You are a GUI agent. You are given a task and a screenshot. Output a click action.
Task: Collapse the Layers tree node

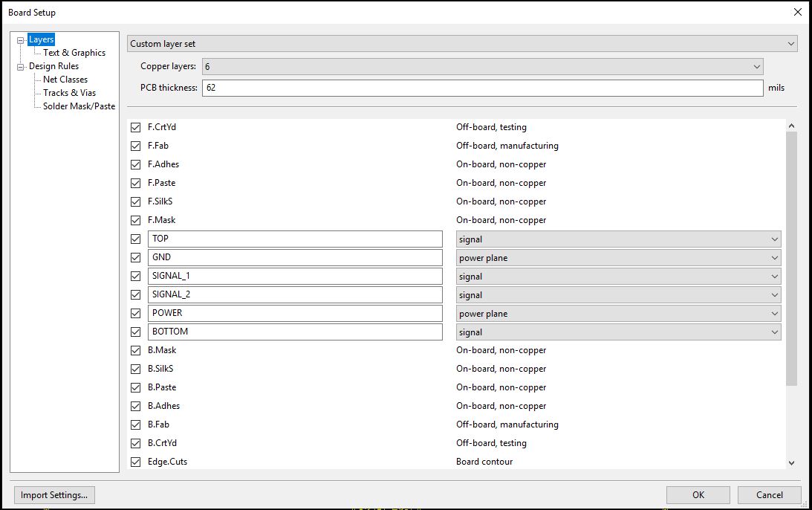click(21, 40)
